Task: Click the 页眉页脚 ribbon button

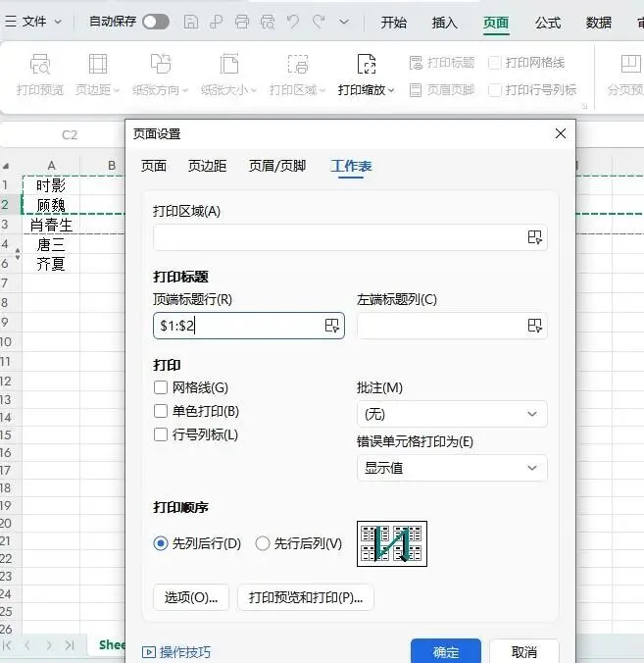Action: (442, 89)
